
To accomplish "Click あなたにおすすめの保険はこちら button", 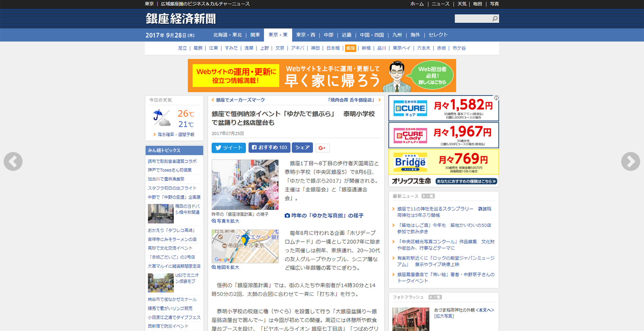I will click(466, 181).
